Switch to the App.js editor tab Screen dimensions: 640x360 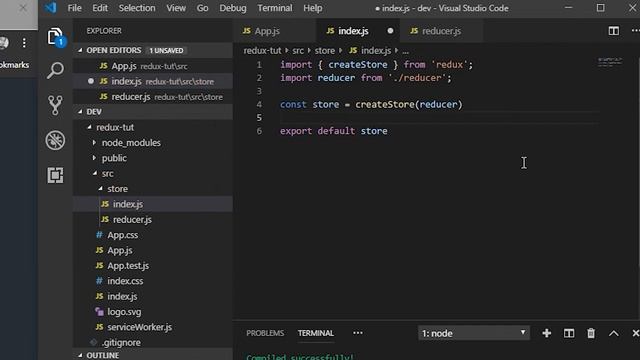tap(274, 31)
